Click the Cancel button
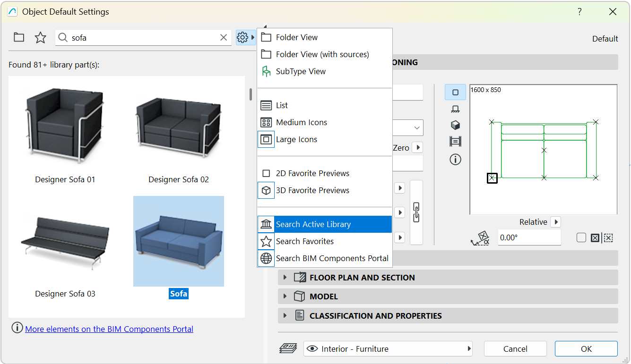 [515, 349]
